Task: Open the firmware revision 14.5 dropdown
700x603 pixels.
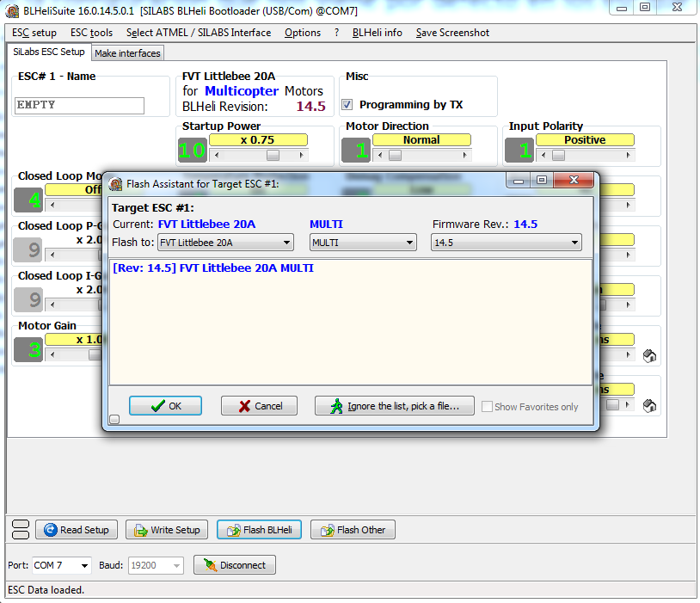Action: point(506,243)
